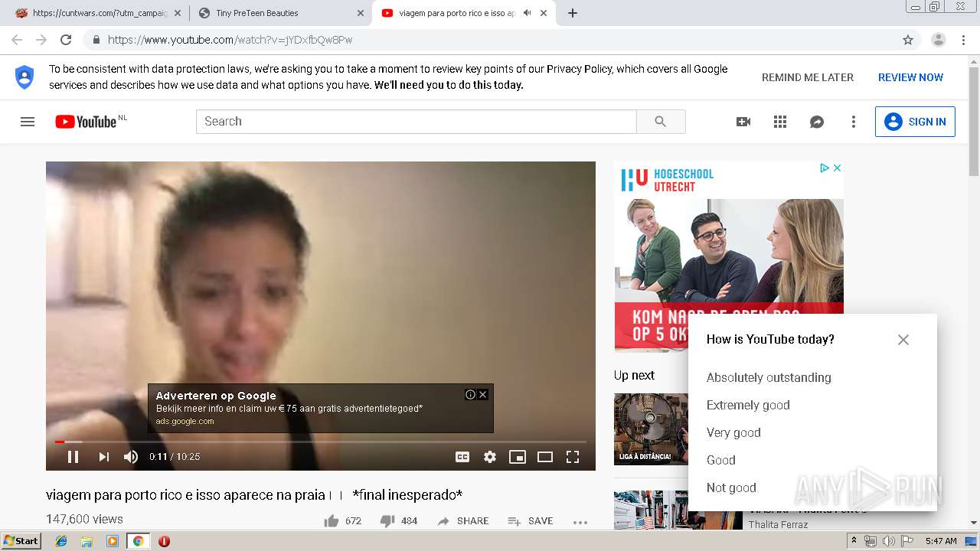Show hidden system tray icons arrow

[x=854, y=541]
